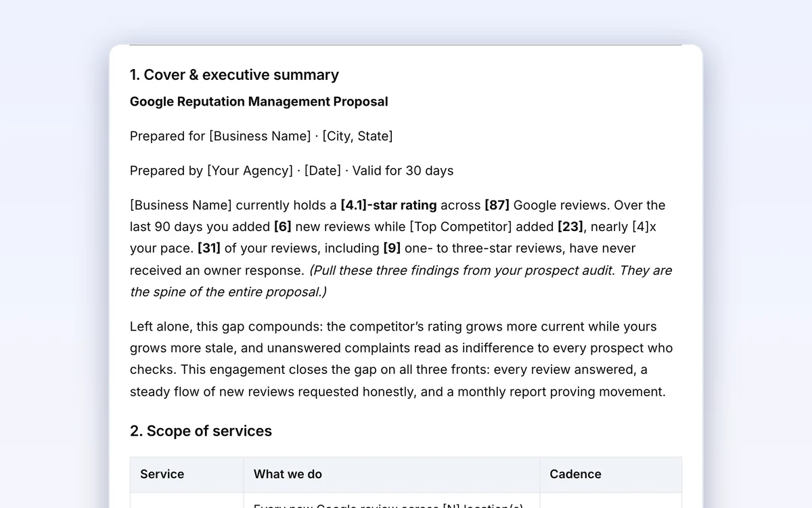Click paragraph starting 'Left alone, this gap compounds'
The width and height of the screenshot is (812, 508).
pyautogui.click(x=401, y=359)
